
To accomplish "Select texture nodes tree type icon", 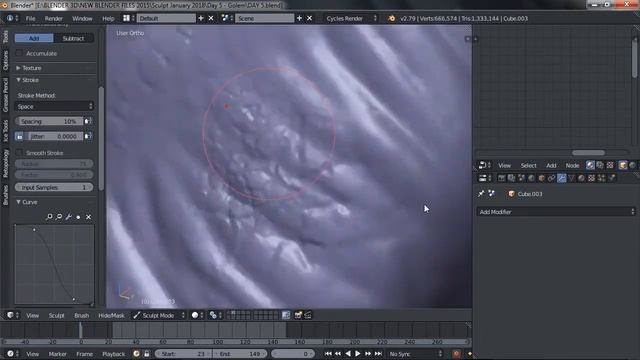I will [x=610, y=165].
